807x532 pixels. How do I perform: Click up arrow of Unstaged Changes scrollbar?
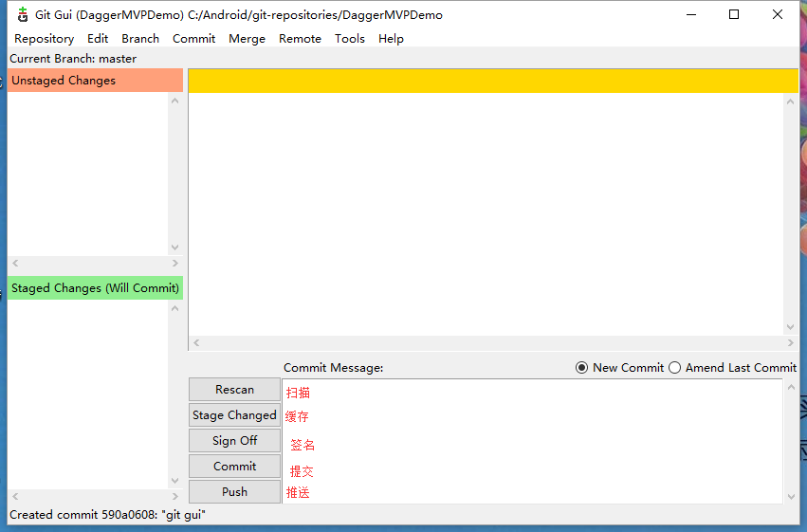coord(175,101)
